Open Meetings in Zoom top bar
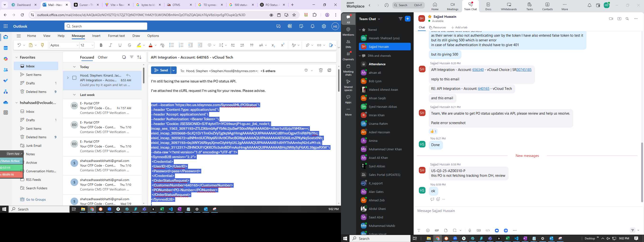644x242 pixels. coord(452,6)
